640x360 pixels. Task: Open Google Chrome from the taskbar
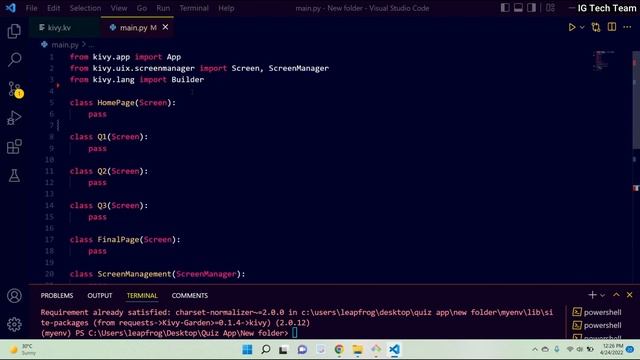[339, 349]
